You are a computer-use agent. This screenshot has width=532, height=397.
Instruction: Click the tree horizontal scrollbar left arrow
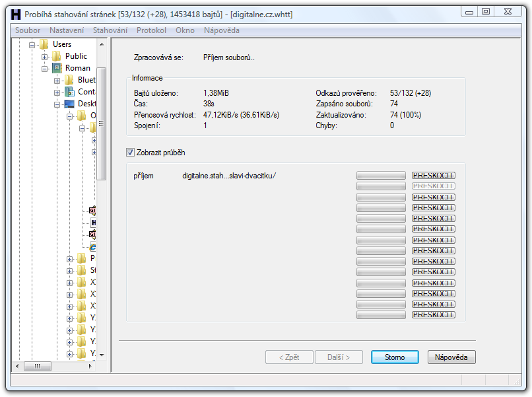click(x=17, y=366)
